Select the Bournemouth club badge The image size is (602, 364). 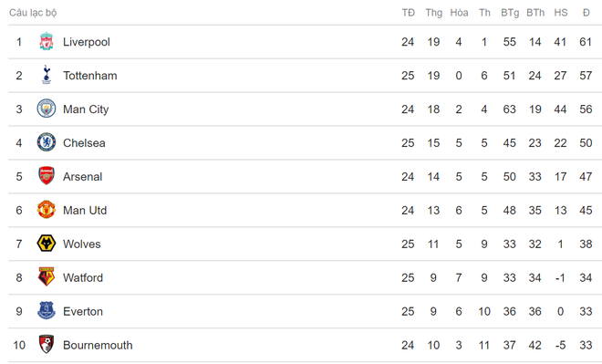tap(47, 345)
